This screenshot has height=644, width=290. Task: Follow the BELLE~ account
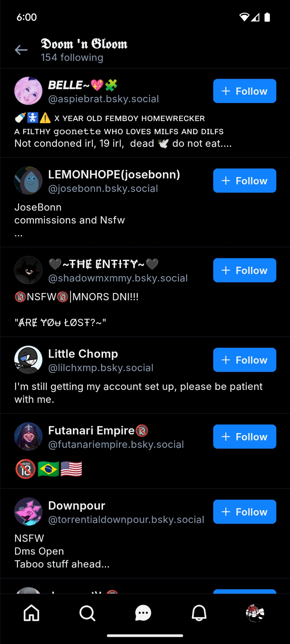point(245,91)
